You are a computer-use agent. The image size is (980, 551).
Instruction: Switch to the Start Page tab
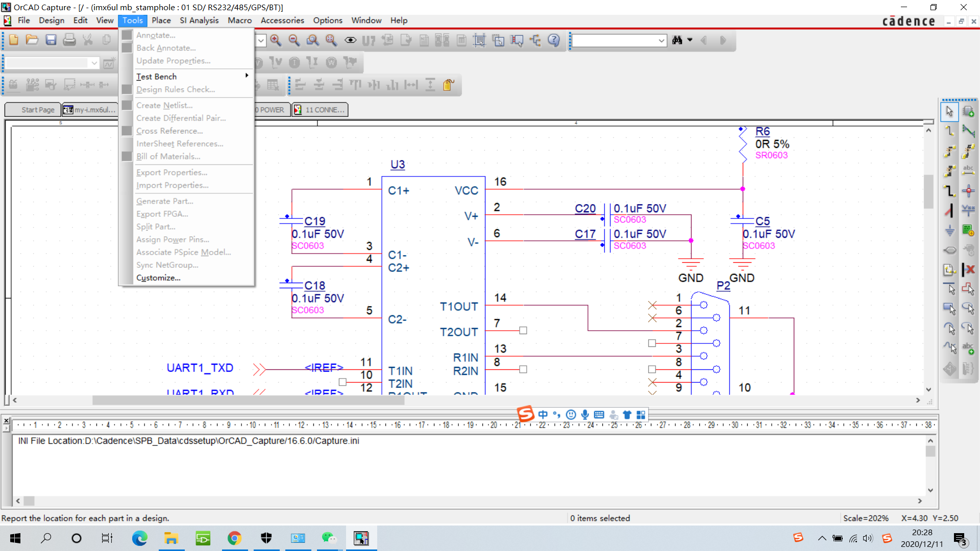(33, 110)
